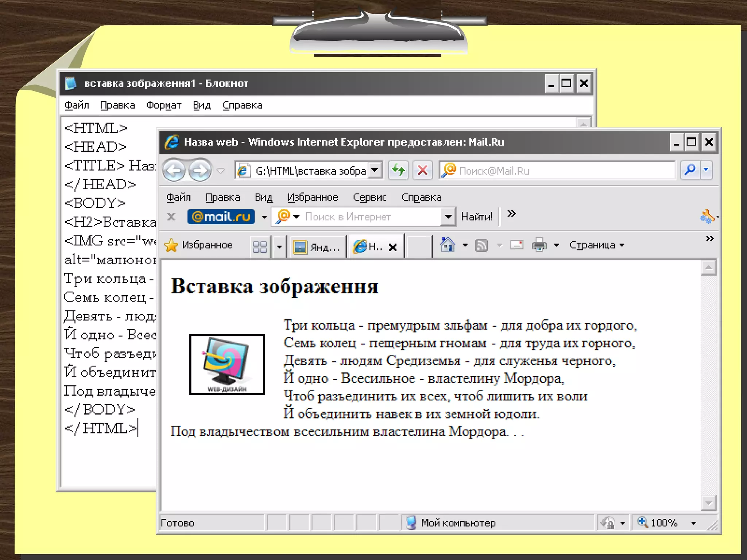Click the Home house icon
Viewport: 747px width, 560px height.
(x=448, y=245)
